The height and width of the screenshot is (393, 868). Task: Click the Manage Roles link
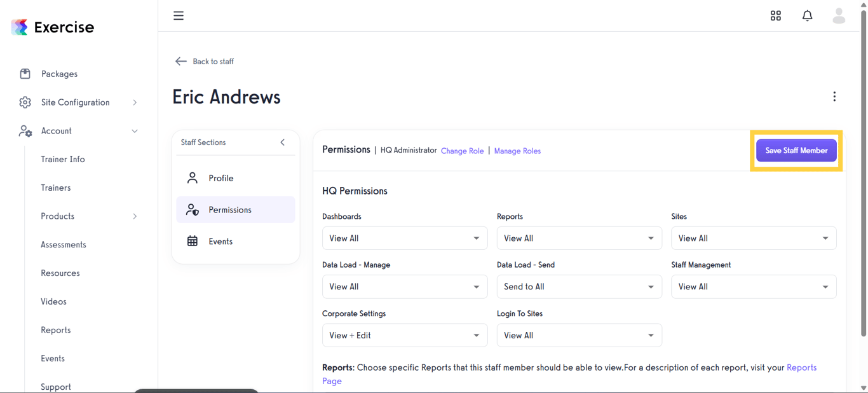pos(517,151)
